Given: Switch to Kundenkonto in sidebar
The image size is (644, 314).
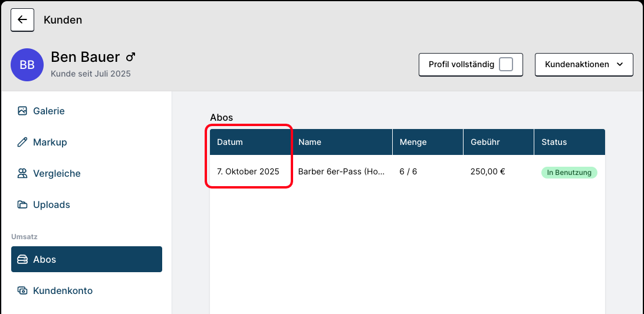Looking at the screenshot, I should [x=63, y=290].
